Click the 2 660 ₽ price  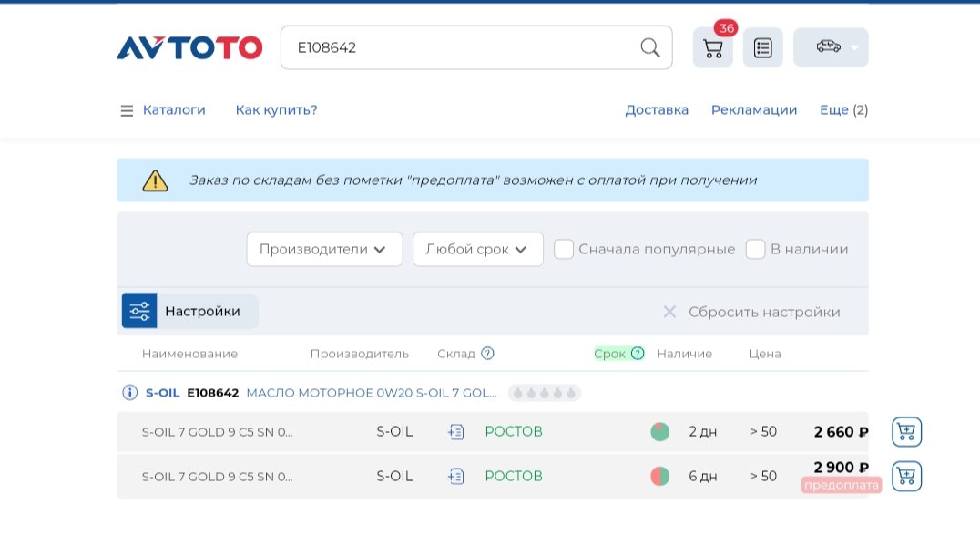click(842, 432)
